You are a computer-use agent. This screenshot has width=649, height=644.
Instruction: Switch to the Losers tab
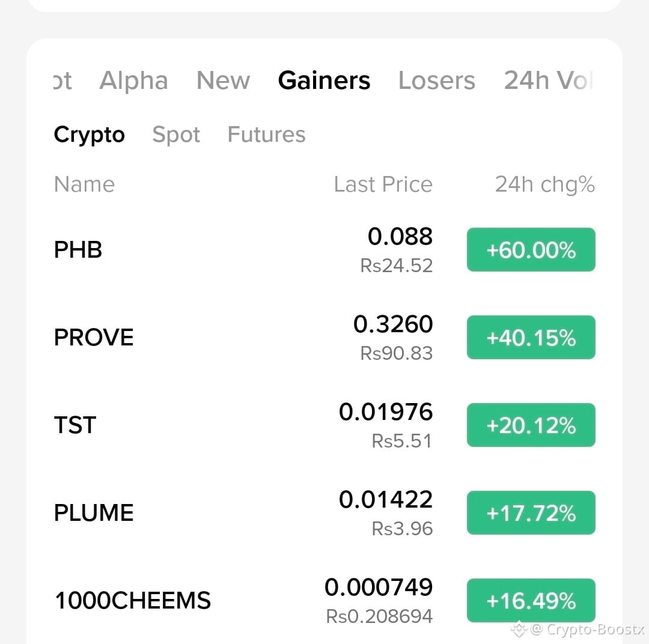(x=437, y=80)
